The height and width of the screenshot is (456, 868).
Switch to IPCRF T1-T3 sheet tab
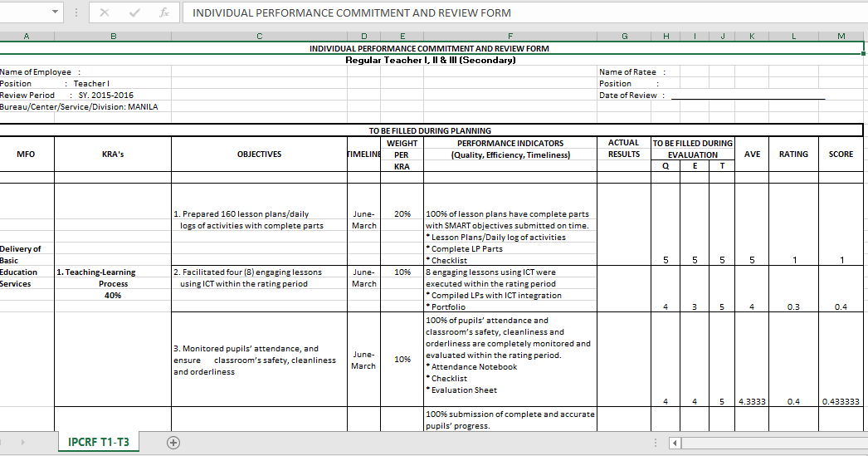[x=99, y=442]
